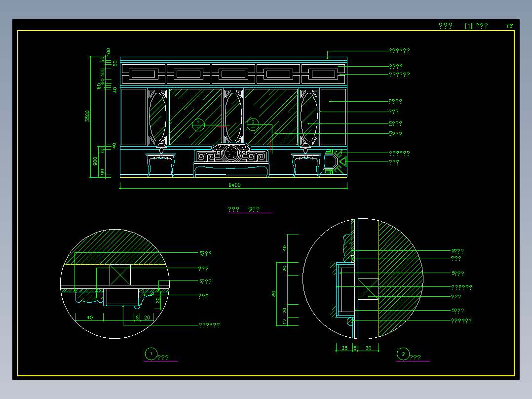This screenshot has width=532, height=399.
Task: Click the table lamp on right side table
Action: coord(305,148)
